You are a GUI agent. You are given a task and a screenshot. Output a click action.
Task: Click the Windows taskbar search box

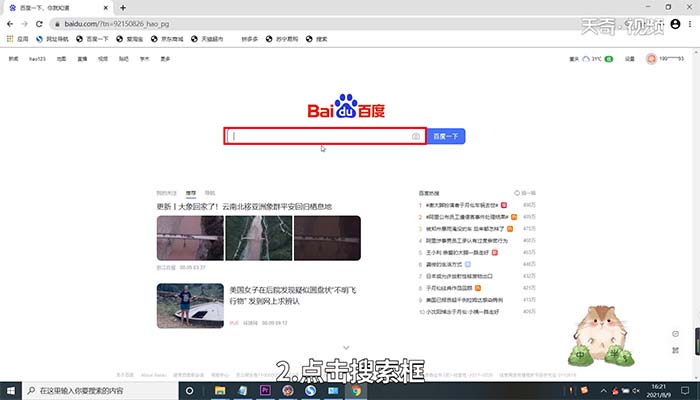[x=100, y=391]
